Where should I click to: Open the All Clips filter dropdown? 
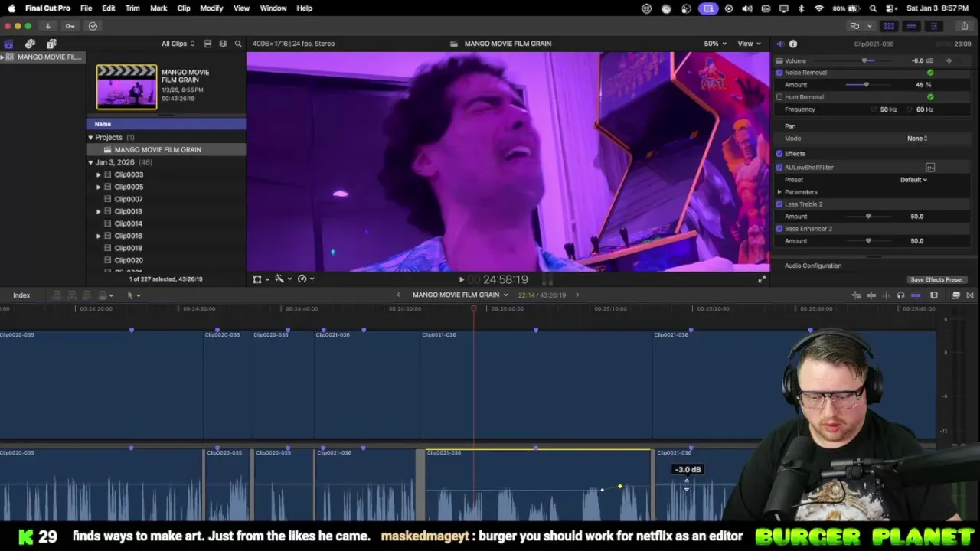(178, 44)
